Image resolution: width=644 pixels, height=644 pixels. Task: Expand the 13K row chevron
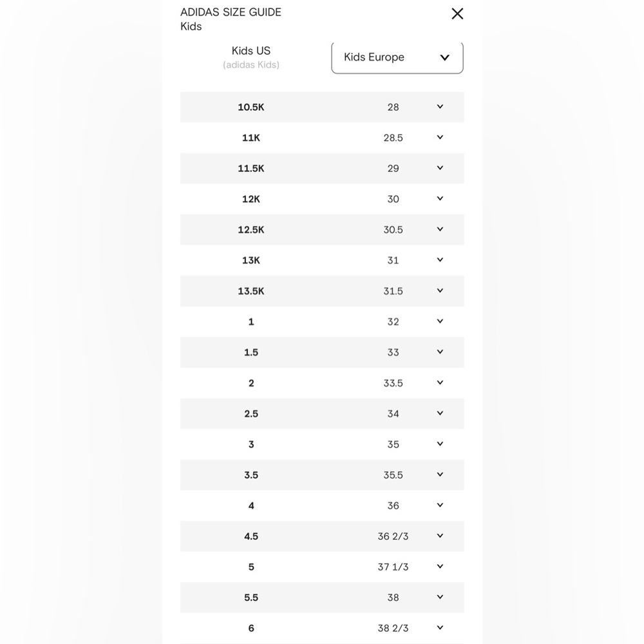(440, 260)
